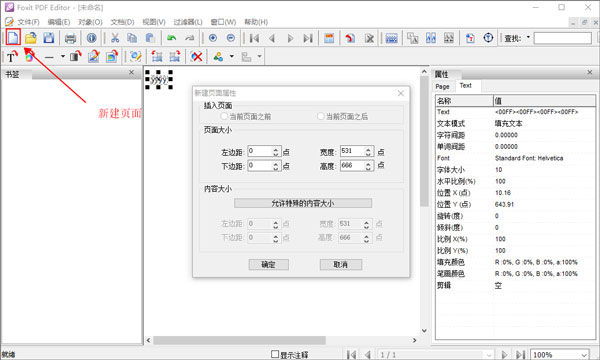Select the Add Text tool (T icon)
The height and width of the screenshot is (360, 600).
click(x=12, y=57)
